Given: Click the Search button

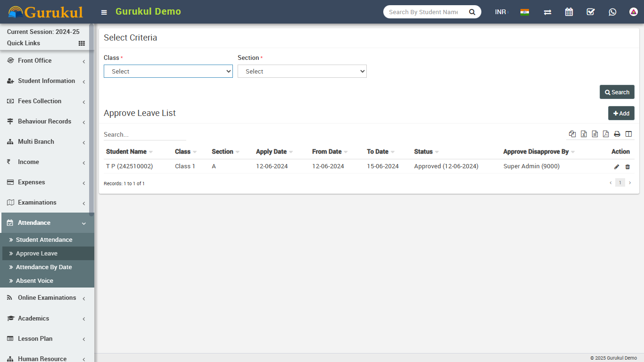Looking at the screenshot, I should [x=617, y=92].
